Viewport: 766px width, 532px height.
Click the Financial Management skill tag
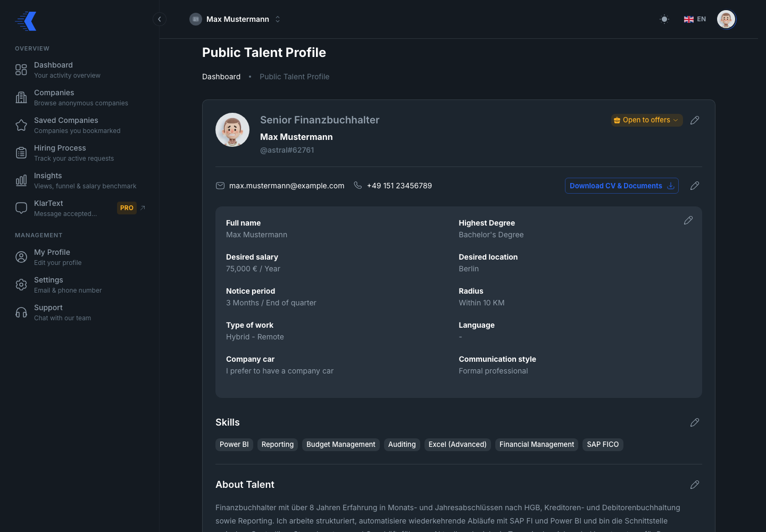(x=537, y=445)
